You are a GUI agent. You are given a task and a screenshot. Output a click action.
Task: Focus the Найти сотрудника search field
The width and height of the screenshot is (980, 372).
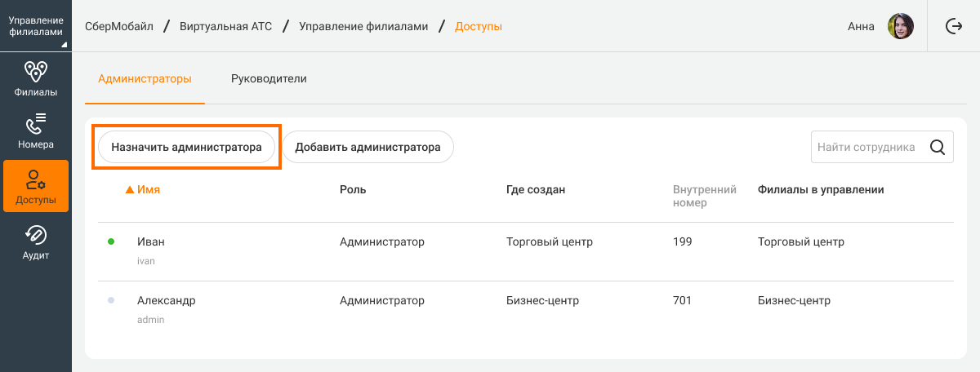pyautogui.click(x=867, y=148)
